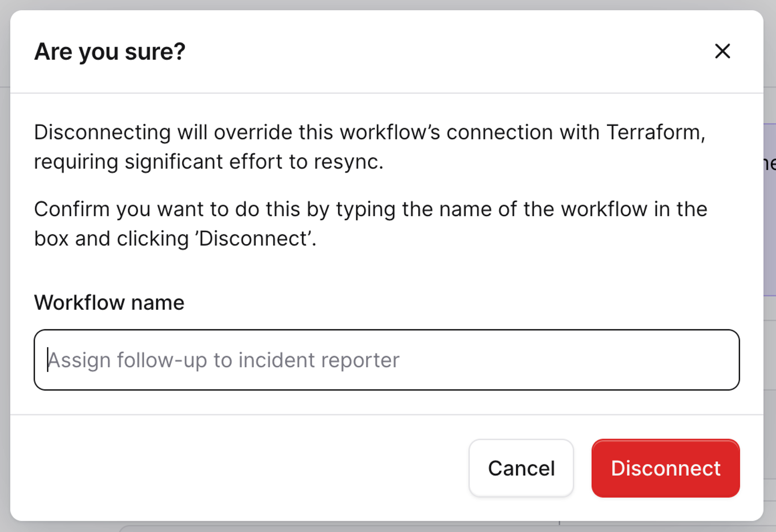This screenshot has width=776, height=532.
Task: Dismiss the confirmation using the top-right X
Action: [x=722, y=51]
